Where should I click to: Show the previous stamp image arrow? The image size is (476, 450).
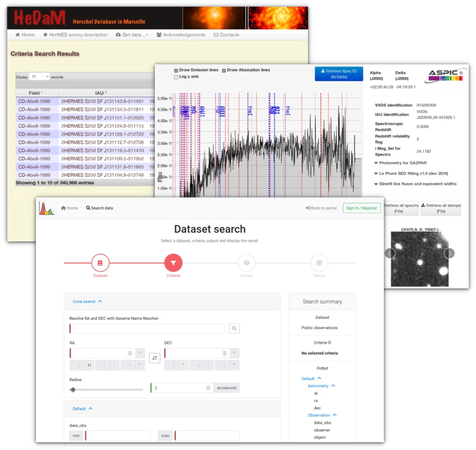(390, 253)
